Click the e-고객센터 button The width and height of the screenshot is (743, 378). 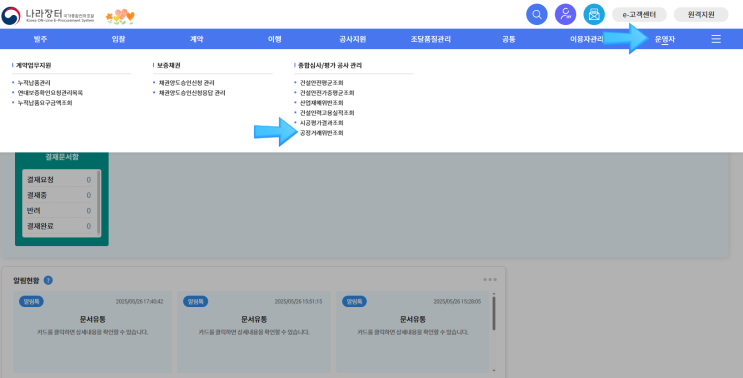click(x=639, y=15)
